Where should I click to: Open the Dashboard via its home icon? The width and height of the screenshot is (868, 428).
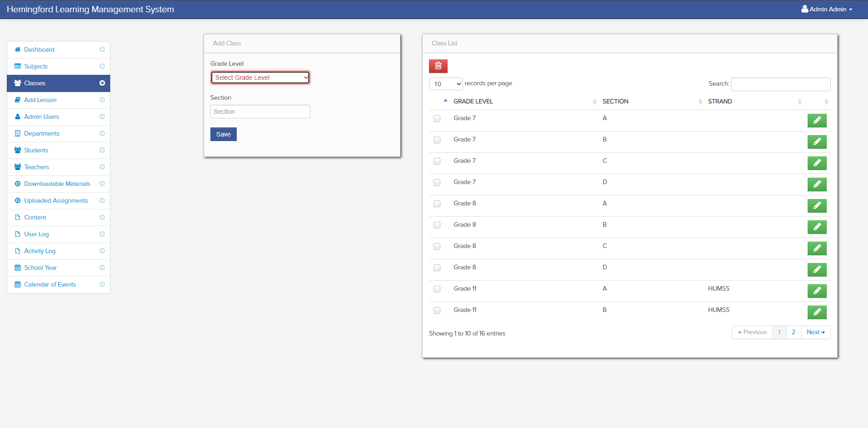pos(17,49)
